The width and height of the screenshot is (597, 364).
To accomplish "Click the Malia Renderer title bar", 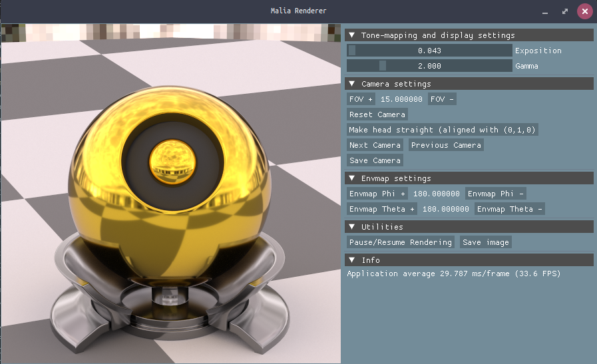I will click(298, 11).
